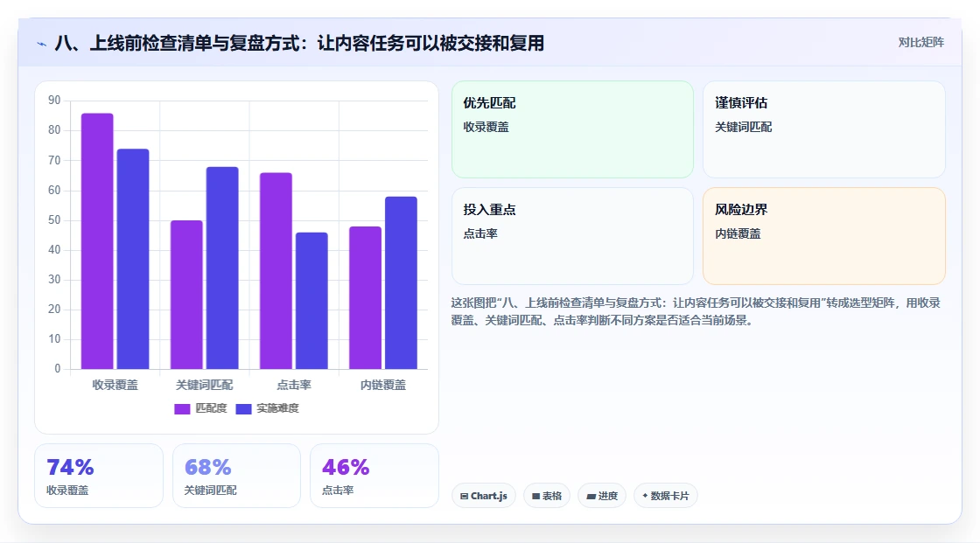The width and height of the screenshot is (980, 543).
Task: Click the purple 关键词匹配 bar
Action: [x=187, y=295]
